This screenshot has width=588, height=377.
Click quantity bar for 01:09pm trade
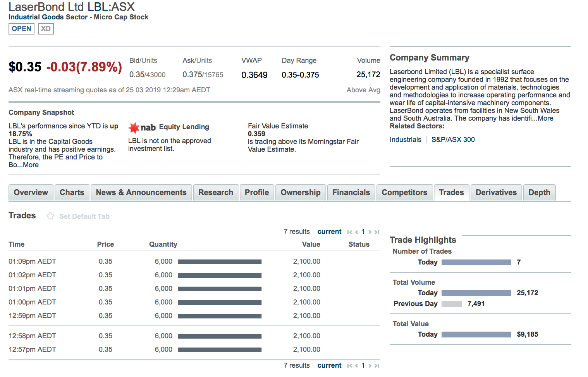[220, 262]
